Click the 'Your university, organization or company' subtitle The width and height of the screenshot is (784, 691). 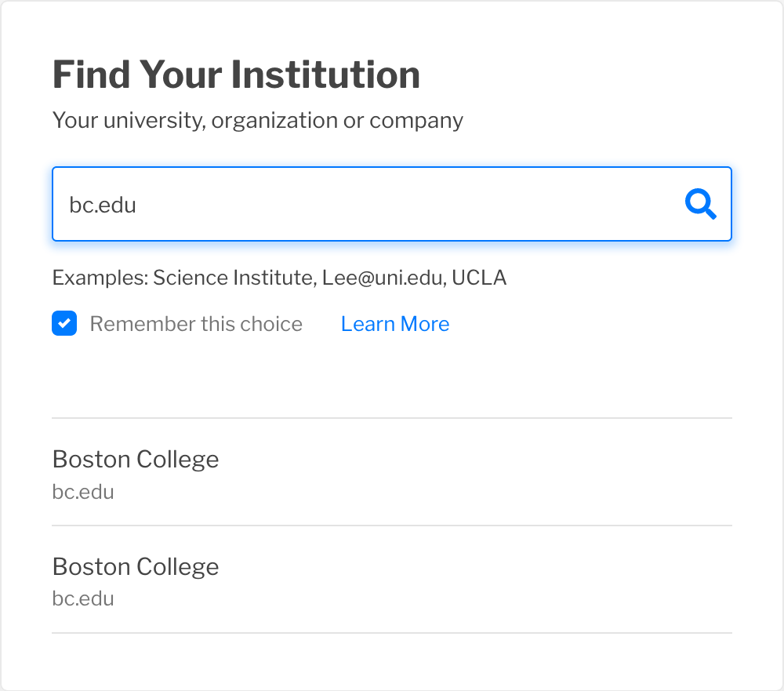(257, 120)
